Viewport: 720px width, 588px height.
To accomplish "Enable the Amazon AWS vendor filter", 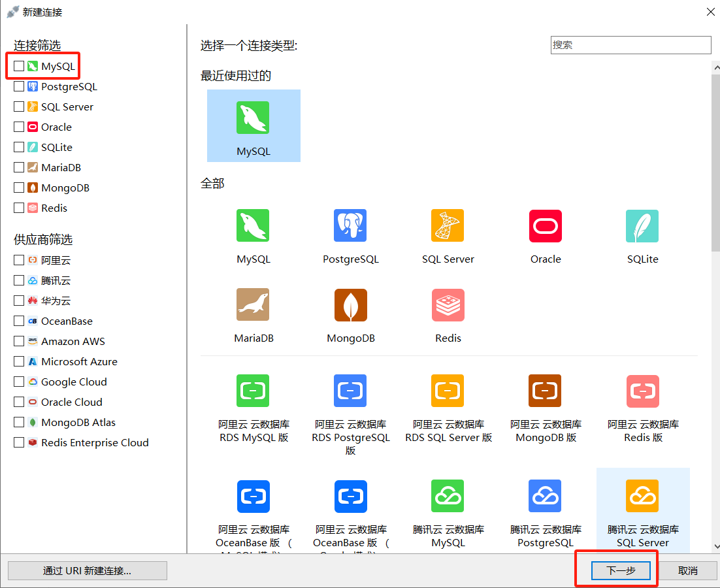I will tap(19, 340).
